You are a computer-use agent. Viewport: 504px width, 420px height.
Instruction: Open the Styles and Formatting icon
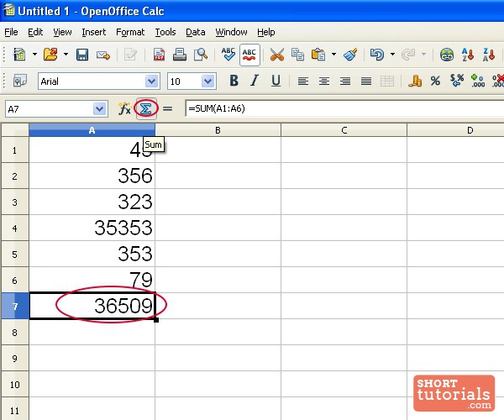click(x=20, y=81)
